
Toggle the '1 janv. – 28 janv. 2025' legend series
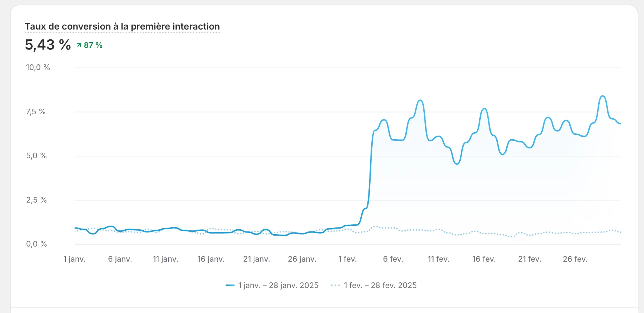pyautogui.click(x=278, y=285)
